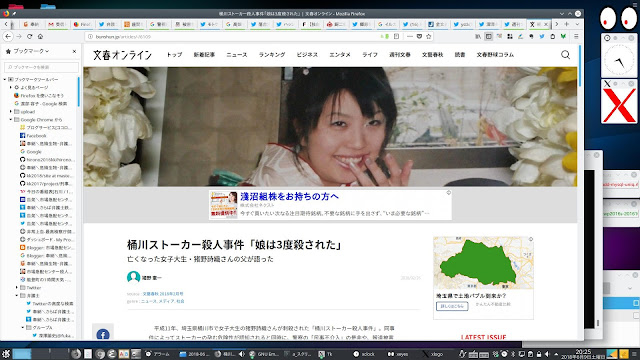
Task: Switch to the アラーム taskbar entry
Action: tap(158, 354)
